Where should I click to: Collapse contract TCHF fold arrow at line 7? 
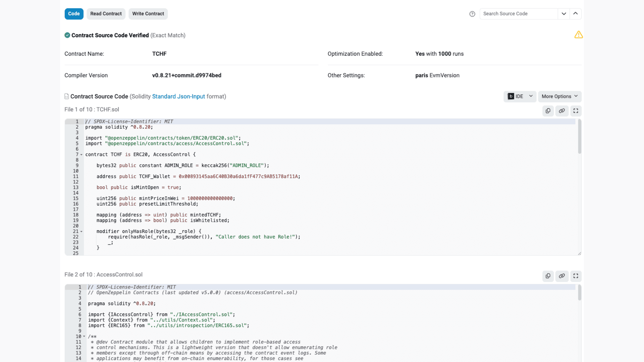pos(82,155)
